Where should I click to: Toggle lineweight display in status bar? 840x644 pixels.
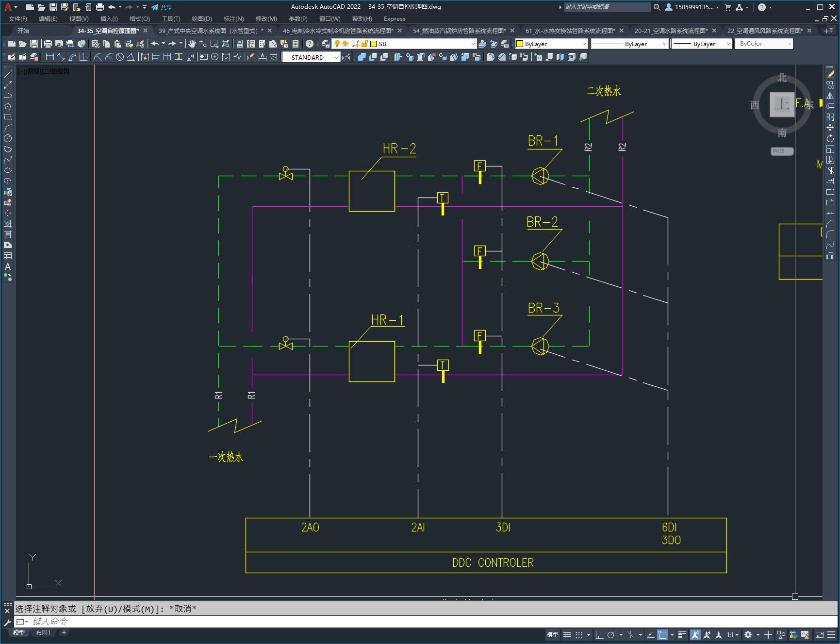coord(682,634)
